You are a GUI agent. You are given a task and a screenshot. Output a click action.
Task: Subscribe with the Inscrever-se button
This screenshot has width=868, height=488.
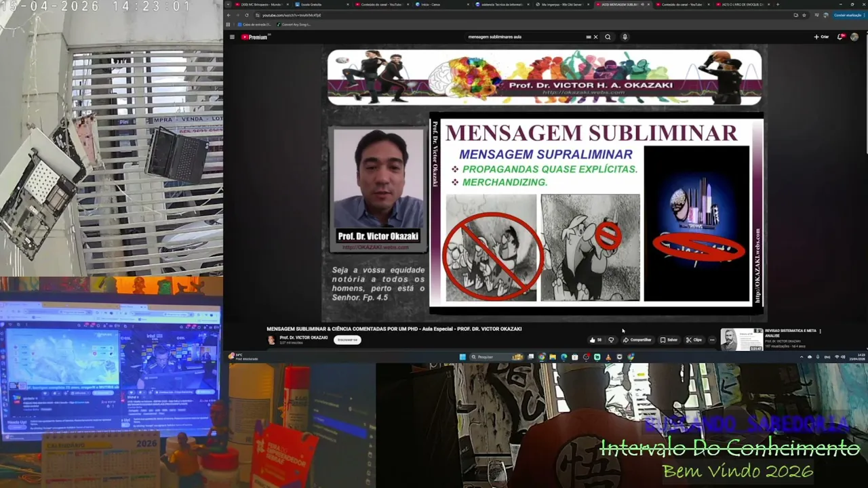[x=347, y=340]
